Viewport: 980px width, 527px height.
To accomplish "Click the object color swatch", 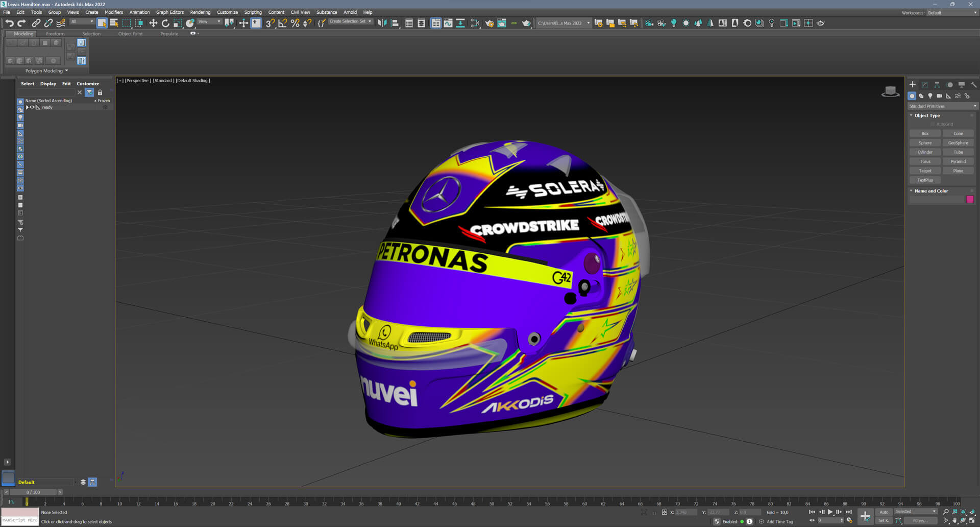I will pyautogui.click(x=970, y=200).
